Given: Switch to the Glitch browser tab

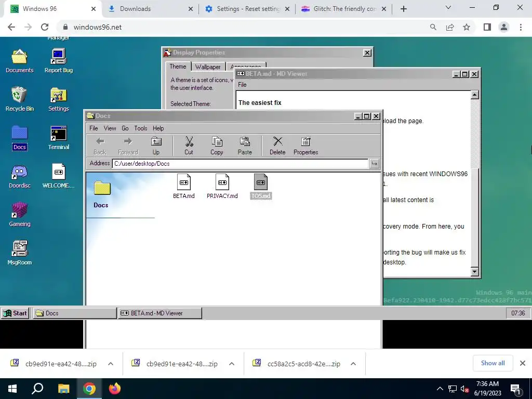Looking at the screenshot, I should coord(344,9).
